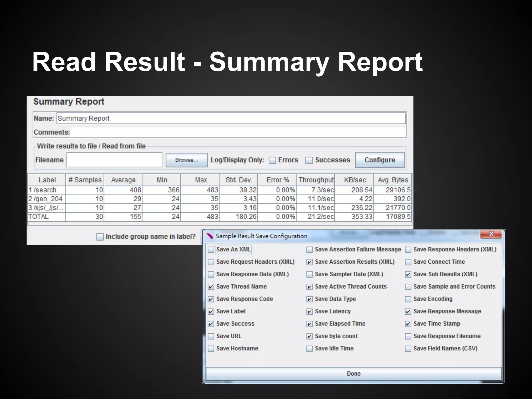Click the Average column header

pos(123,180)
